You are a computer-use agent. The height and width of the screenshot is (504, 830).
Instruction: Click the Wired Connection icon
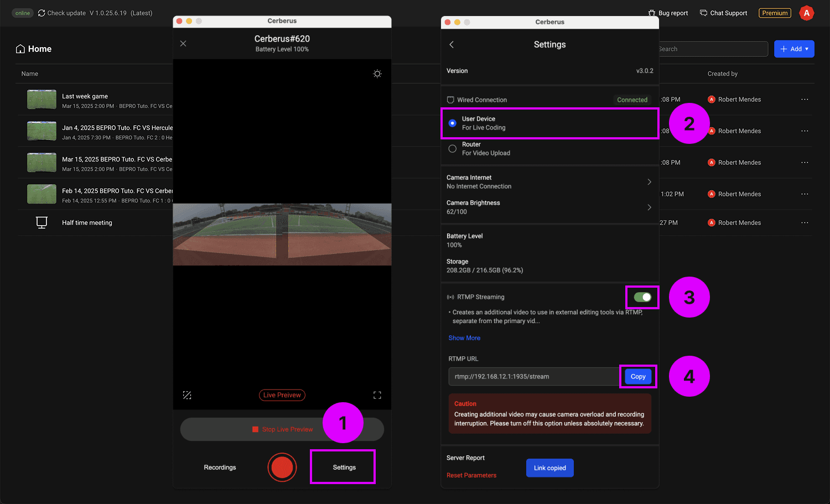[x=450, y=100]
